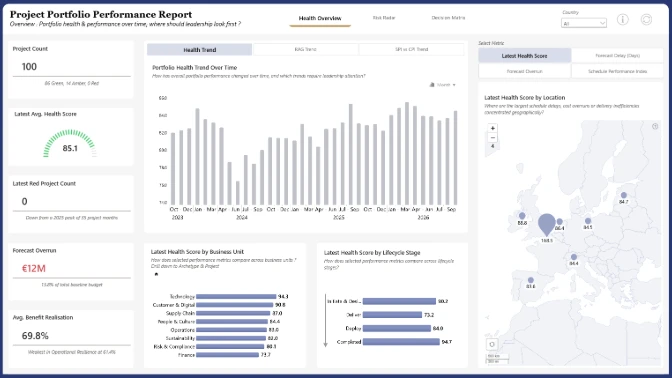This screenshot has height=378, width=672.
Task: Click the Technology bar in the Business Unit chart
Action: [x=236, y=297]
